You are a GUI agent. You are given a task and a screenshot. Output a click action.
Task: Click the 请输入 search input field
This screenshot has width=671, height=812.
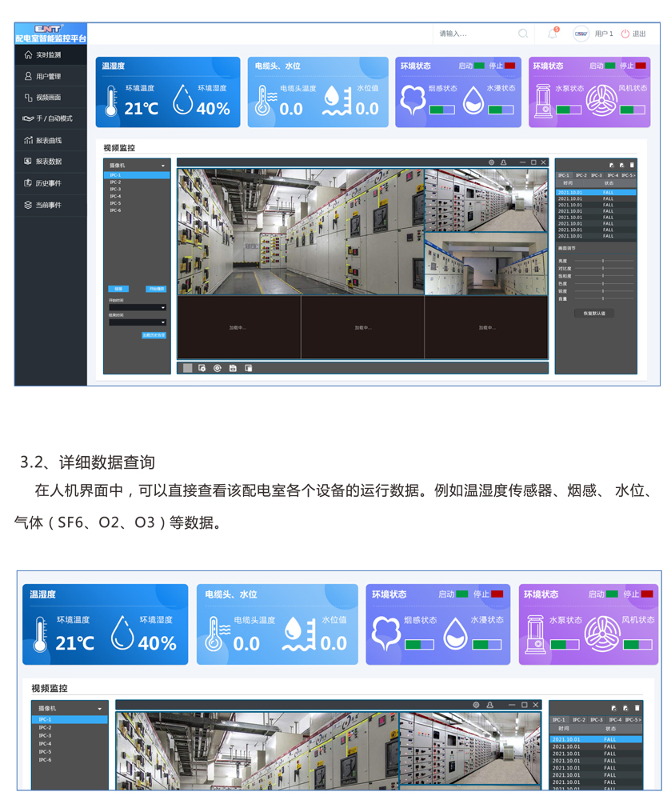(x=472, y=34)
